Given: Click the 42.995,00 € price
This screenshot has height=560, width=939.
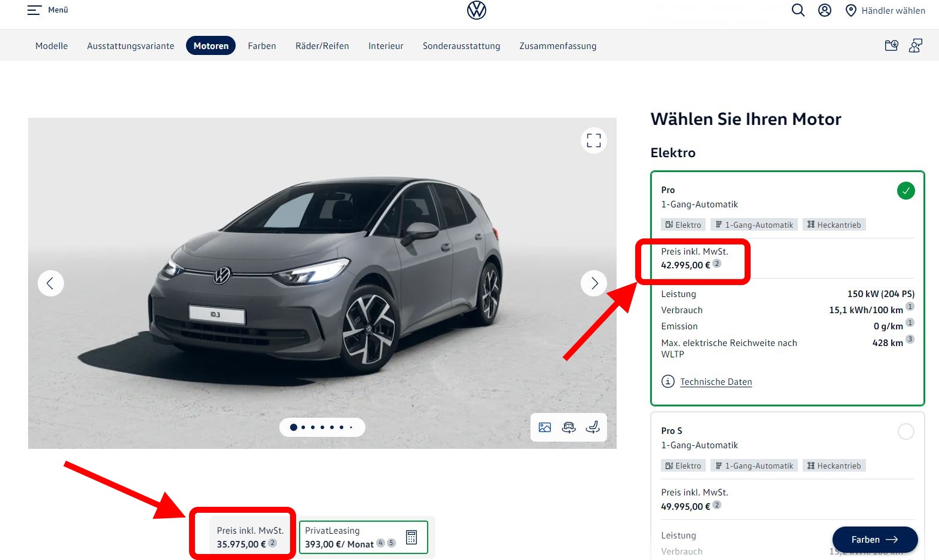Looking at the screenshot, I should click(x=685, y=265).
